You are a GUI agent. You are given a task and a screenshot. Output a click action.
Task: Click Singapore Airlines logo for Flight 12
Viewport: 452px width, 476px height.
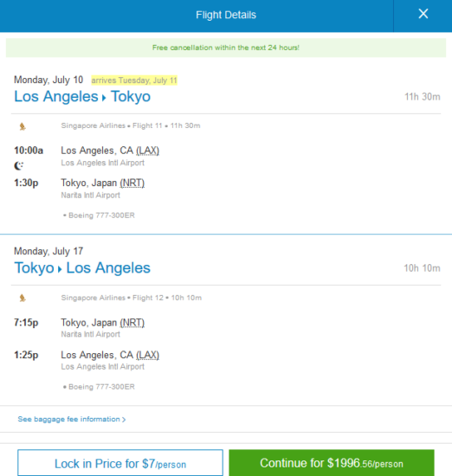23,298
